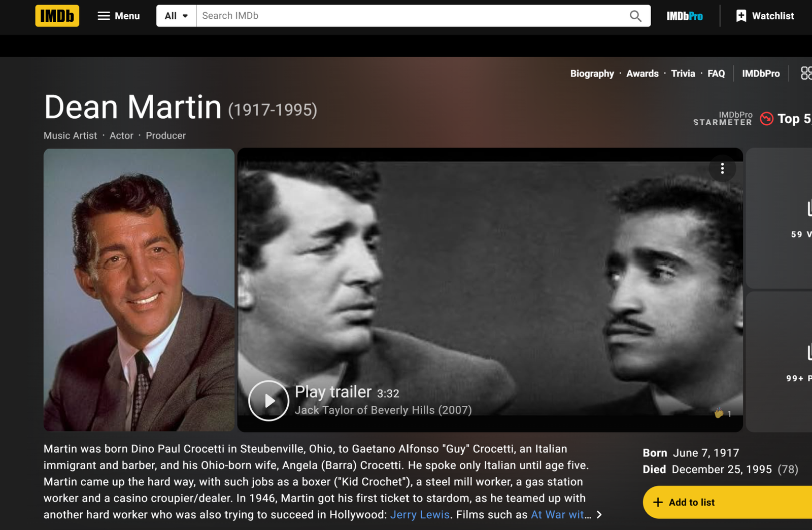Follow the Jerry Lewis link
This screenshot has height=530, width=812.
coord(420,515)
